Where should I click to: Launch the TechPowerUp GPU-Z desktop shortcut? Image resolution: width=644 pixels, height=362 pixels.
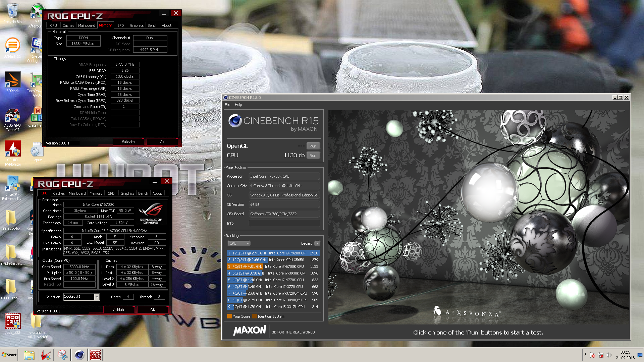[x=35, y=84]
